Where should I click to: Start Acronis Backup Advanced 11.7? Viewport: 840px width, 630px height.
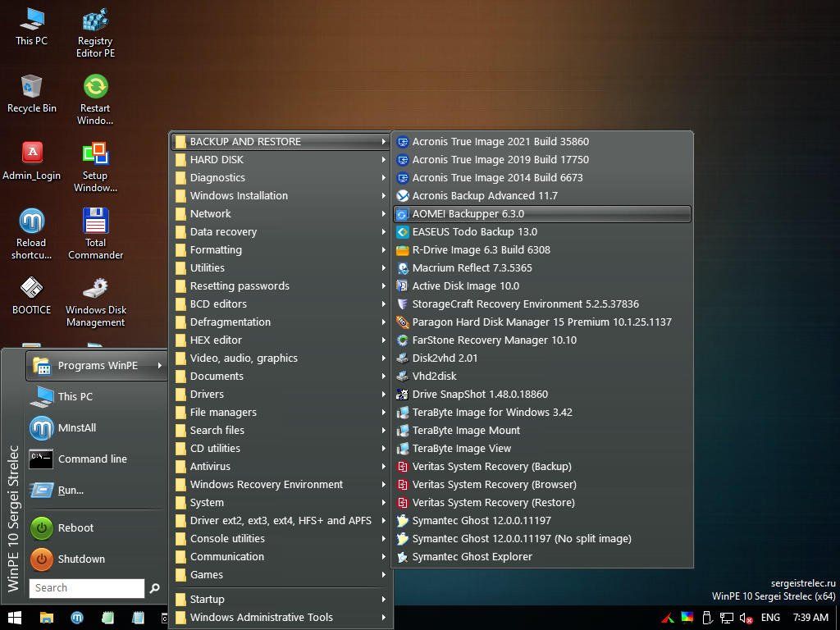[x=542, y=195]
